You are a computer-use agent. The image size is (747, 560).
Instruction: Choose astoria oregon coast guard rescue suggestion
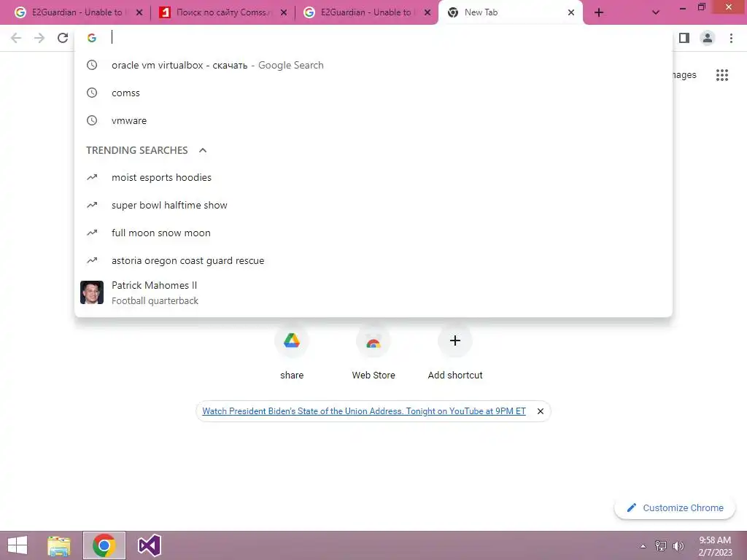tap(373, 260)
